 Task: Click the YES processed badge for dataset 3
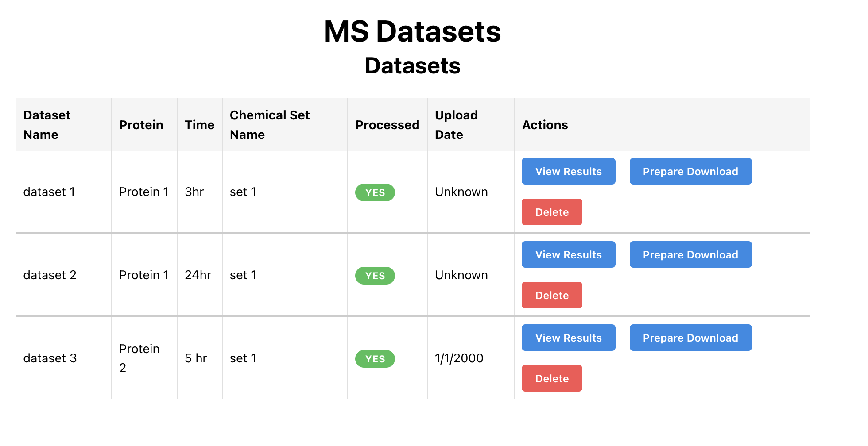pyautogui.click(x=375, y=359)
